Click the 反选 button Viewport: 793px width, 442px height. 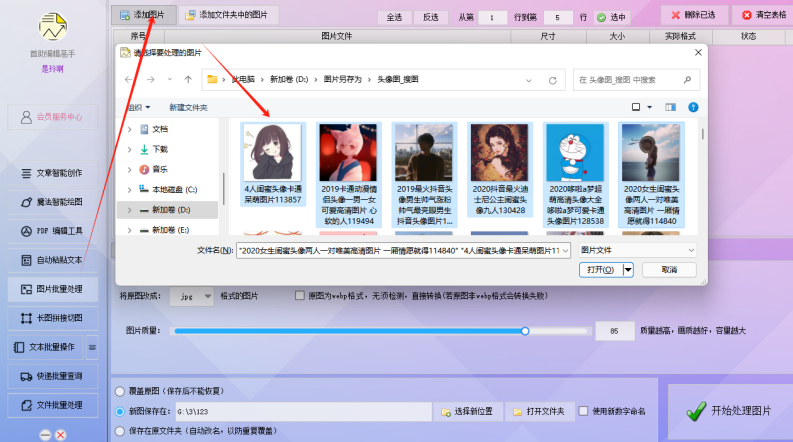click(430, 17)
